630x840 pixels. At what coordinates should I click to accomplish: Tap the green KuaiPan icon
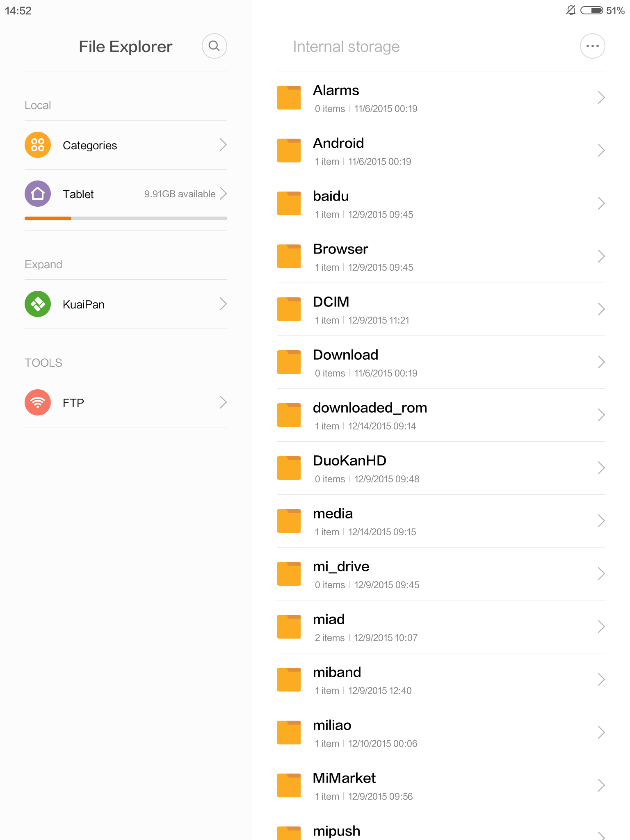click(38, 304)
